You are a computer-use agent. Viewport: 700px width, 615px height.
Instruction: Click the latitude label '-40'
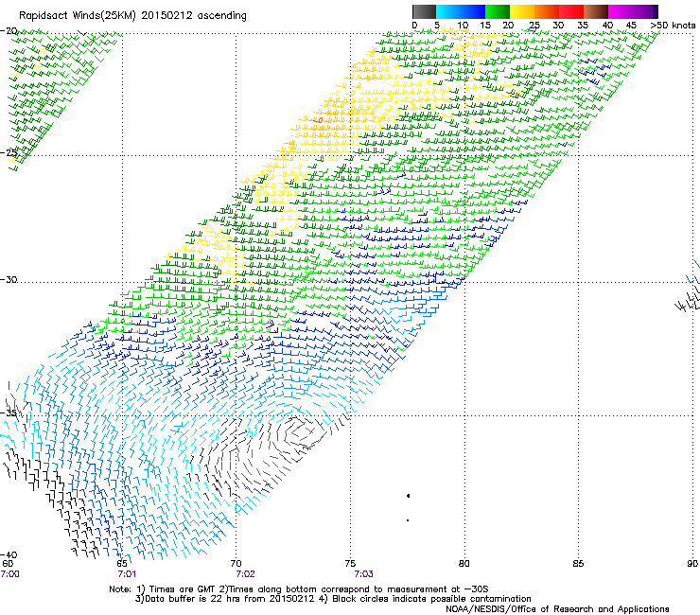tap(9, 555)
